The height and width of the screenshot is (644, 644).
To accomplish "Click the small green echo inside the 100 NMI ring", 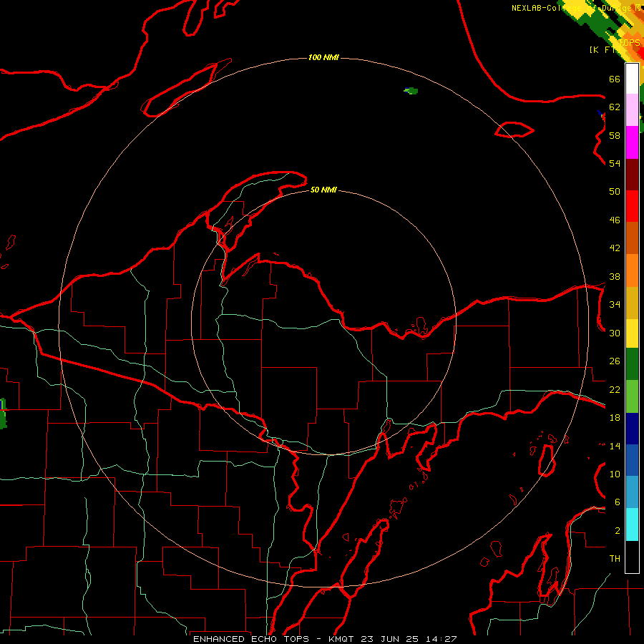I will (x=411, y=91).
